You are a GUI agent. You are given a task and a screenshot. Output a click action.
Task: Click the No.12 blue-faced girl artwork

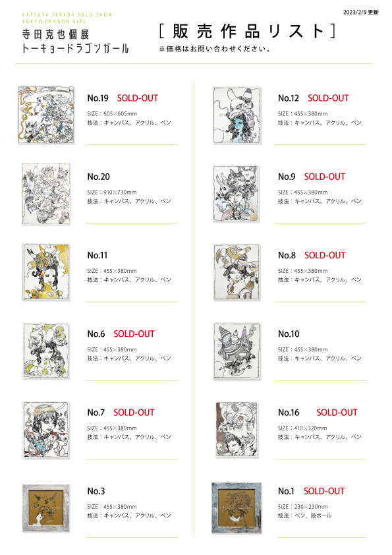pyautogui.click(x=237, y=115)
